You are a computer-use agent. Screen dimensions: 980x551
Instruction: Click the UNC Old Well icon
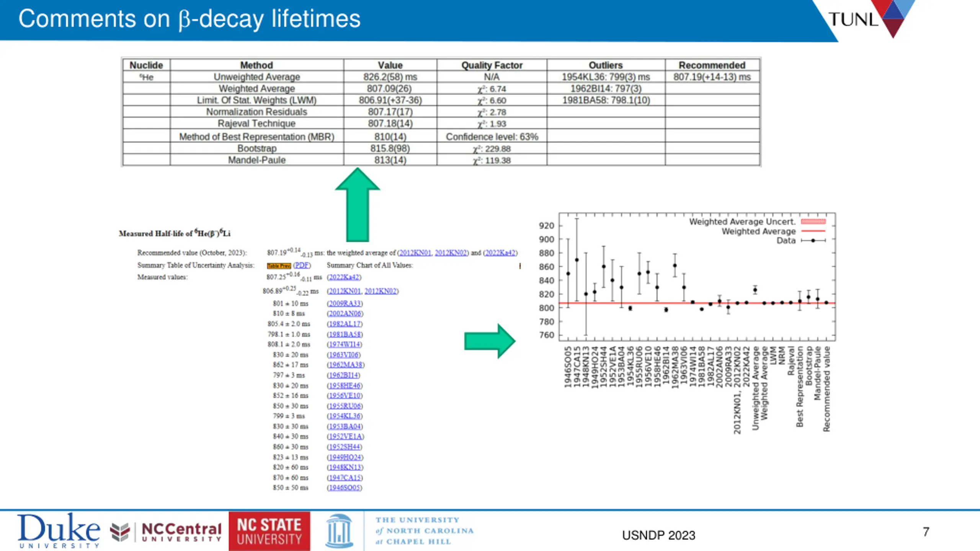click(339, 531)
